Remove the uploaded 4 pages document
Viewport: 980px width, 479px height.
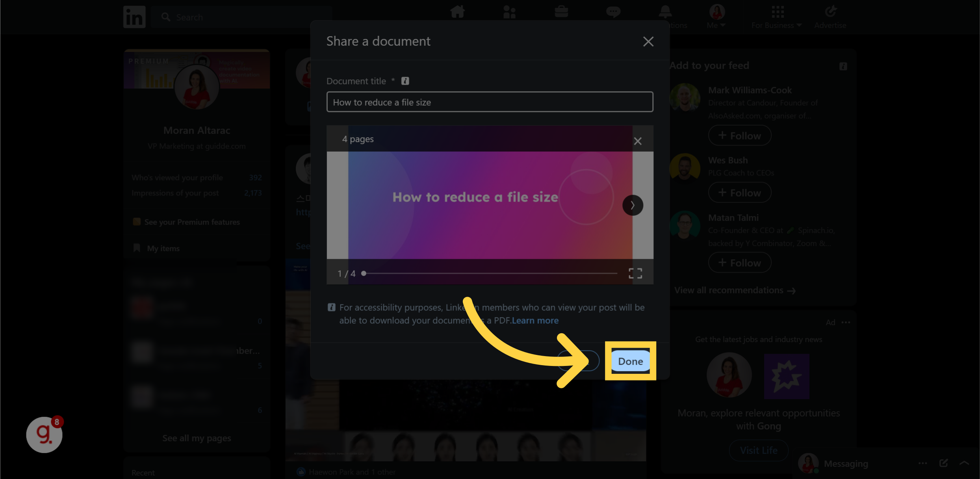(638, 141)
